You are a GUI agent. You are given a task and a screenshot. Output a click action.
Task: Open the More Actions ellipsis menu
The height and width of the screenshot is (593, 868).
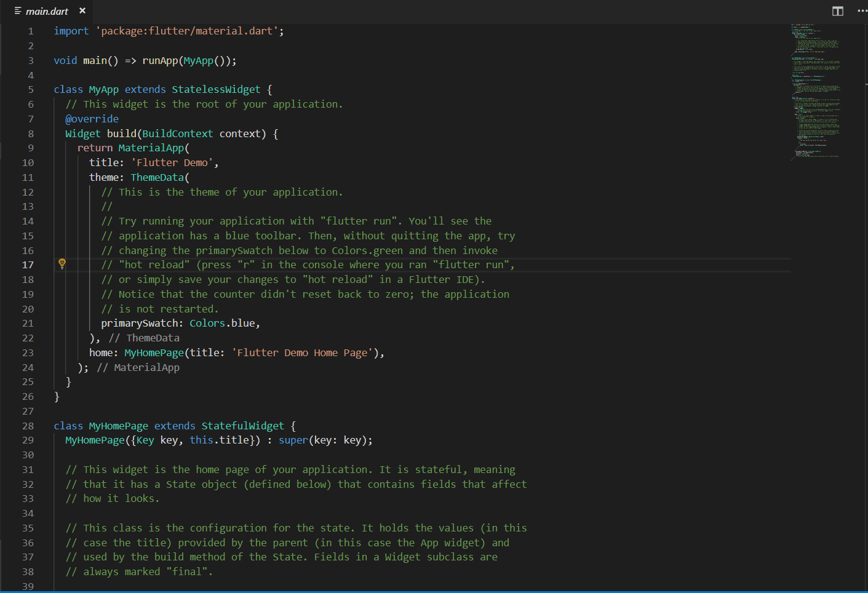coord(862,10)
